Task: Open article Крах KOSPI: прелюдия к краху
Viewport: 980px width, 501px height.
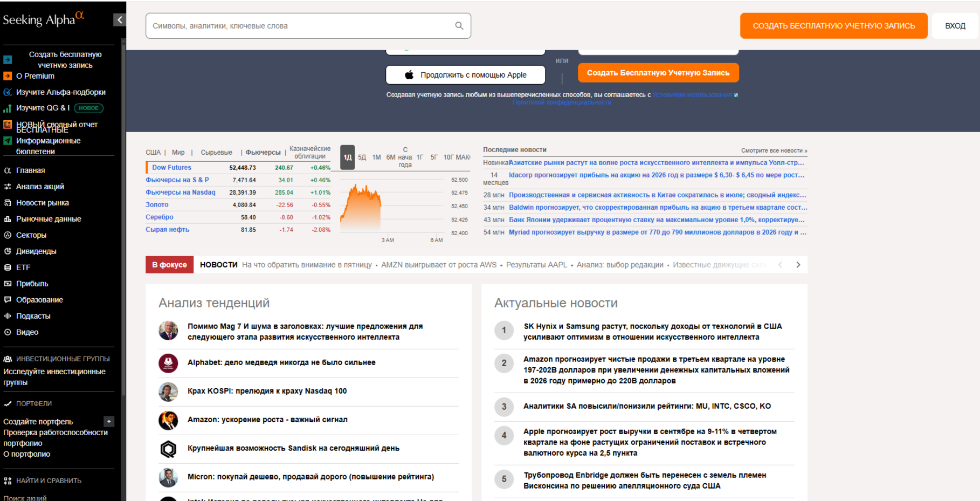Action: 267,391
